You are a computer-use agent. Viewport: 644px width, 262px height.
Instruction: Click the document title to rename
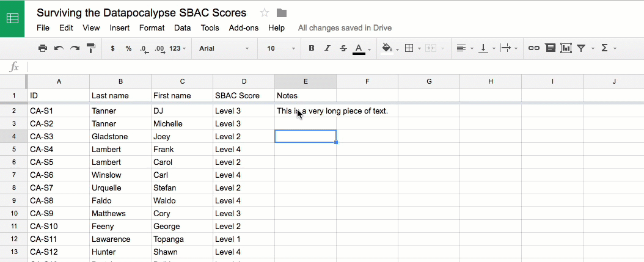click(142, 13)
